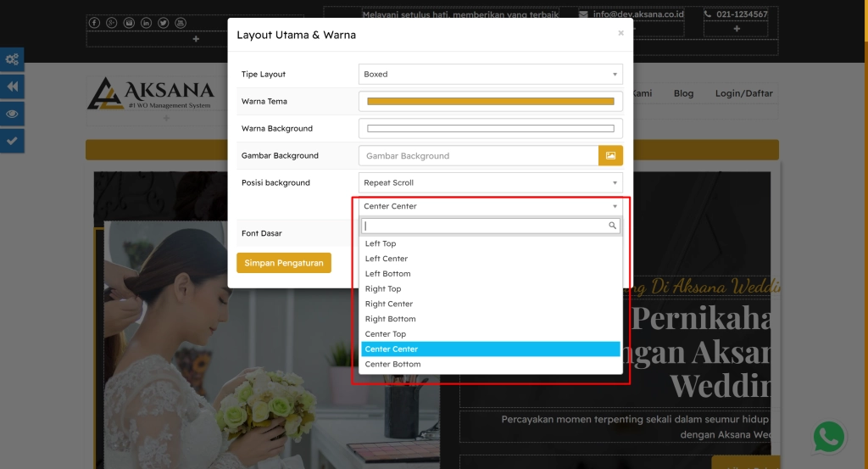This screenshot has height=469, width=868.
Task: Click the image picker icon for Gambar Background
Action: 610,156
